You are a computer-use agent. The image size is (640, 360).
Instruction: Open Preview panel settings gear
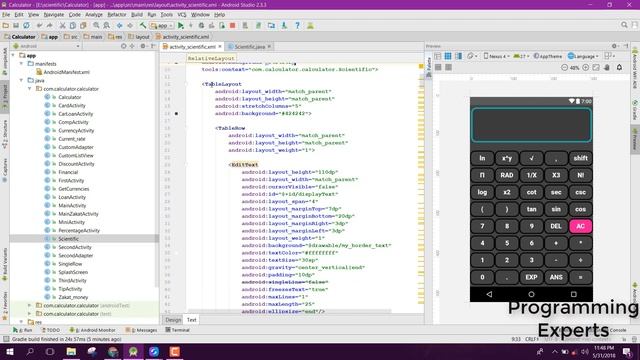click(614, 46)
